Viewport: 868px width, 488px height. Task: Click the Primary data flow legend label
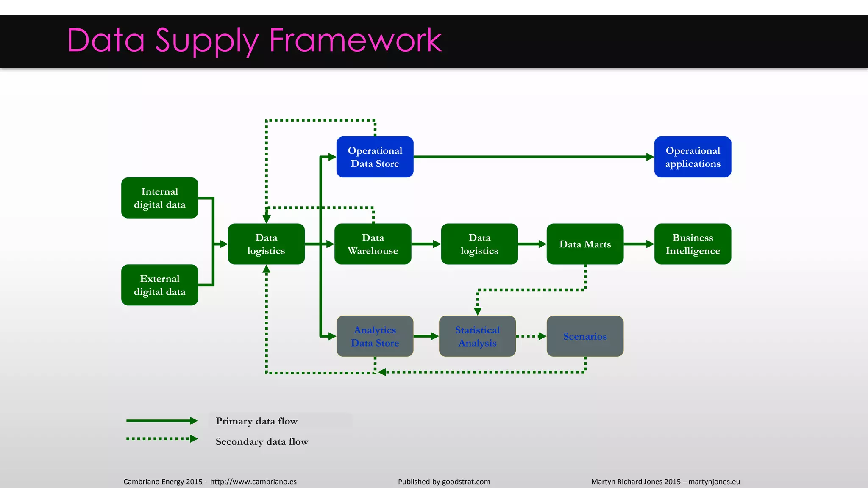click(257, 421)
